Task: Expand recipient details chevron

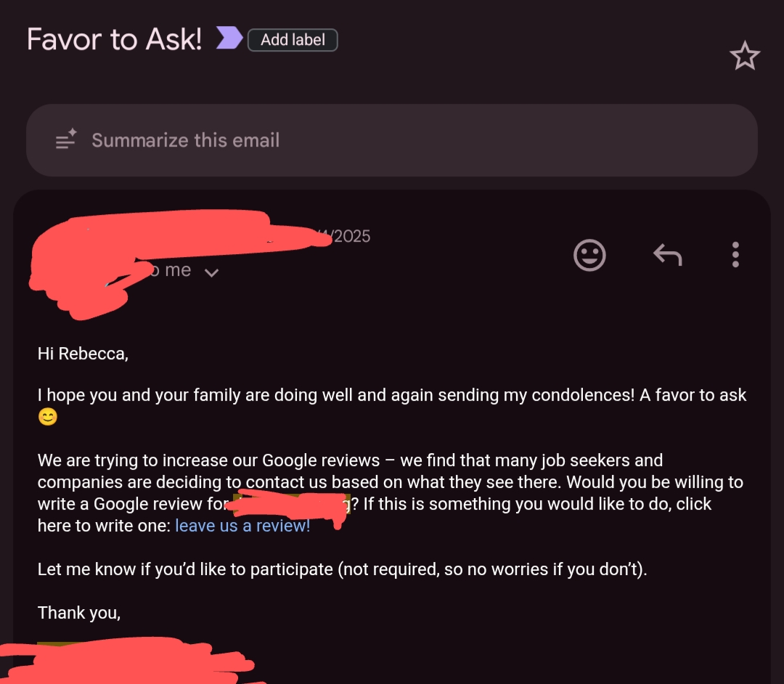Action: click(x=211, y=274)
